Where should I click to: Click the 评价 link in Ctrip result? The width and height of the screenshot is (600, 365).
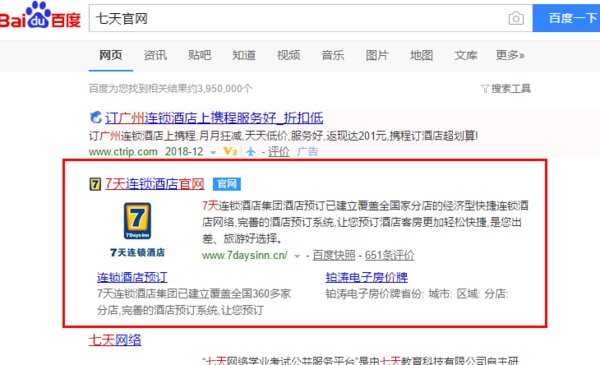click(279, 152)
